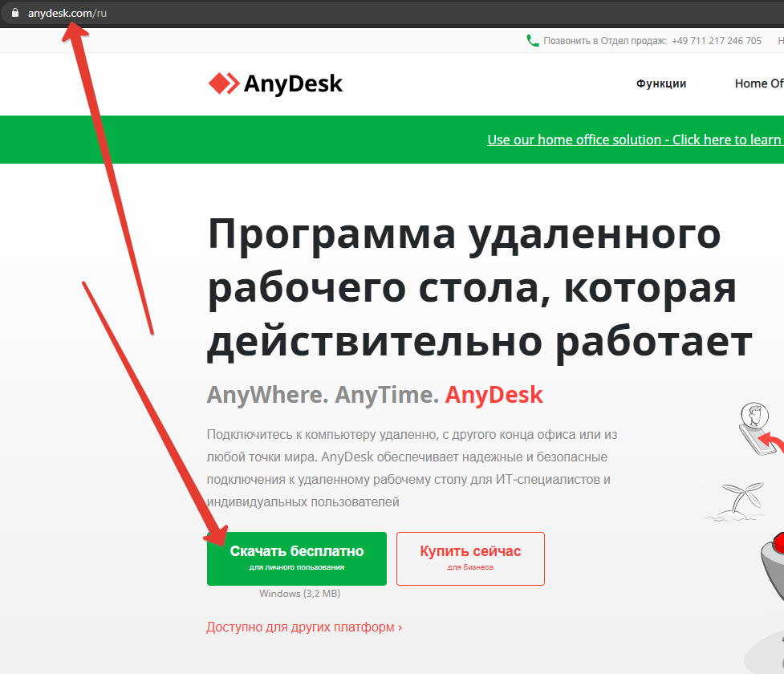Click the lock icon in address bar
784x674 pixels.
coord(14,14)
